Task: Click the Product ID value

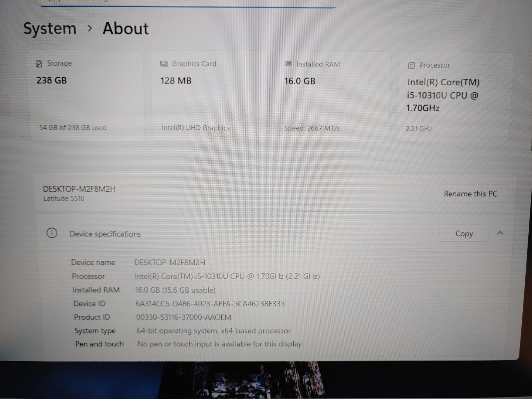Action: pos(184,317)
